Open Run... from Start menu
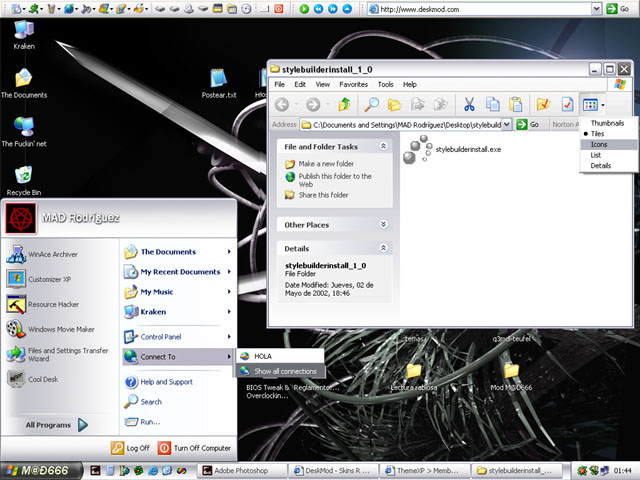640x480 pixels. coord(142,422)
